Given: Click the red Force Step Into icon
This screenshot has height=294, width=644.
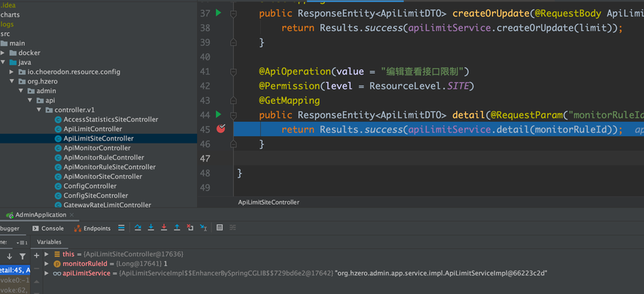Looking at the screenshot, I should point(164,228).
